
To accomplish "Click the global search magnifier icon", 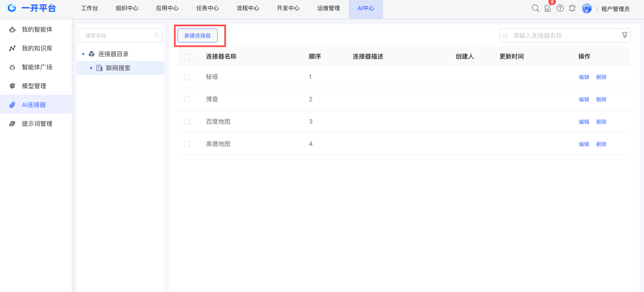I will [535, 8].
